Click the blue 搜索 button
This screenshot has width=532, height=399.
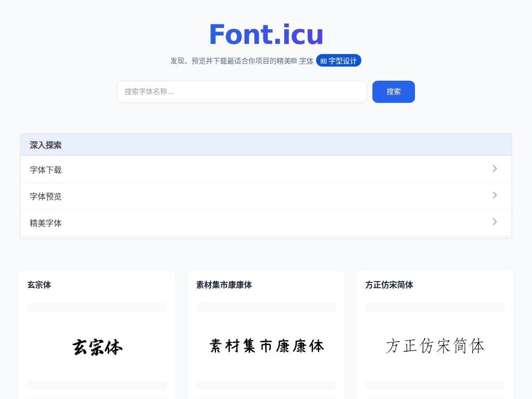394,92
